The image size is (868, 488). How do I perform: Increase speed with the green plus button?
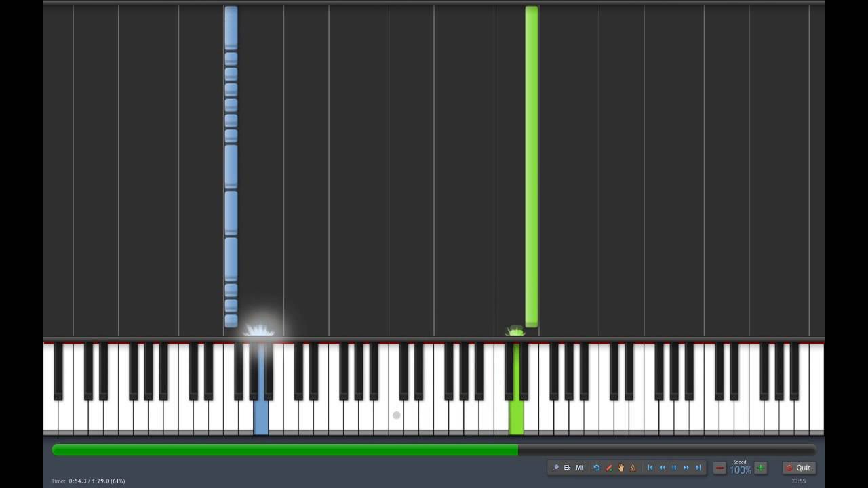(x=761, y=468)
